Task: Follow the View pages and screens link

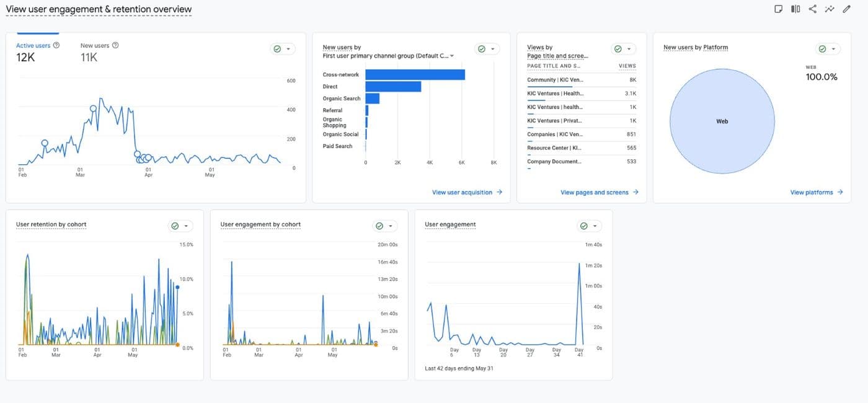Action: click(x=600, y=192)
